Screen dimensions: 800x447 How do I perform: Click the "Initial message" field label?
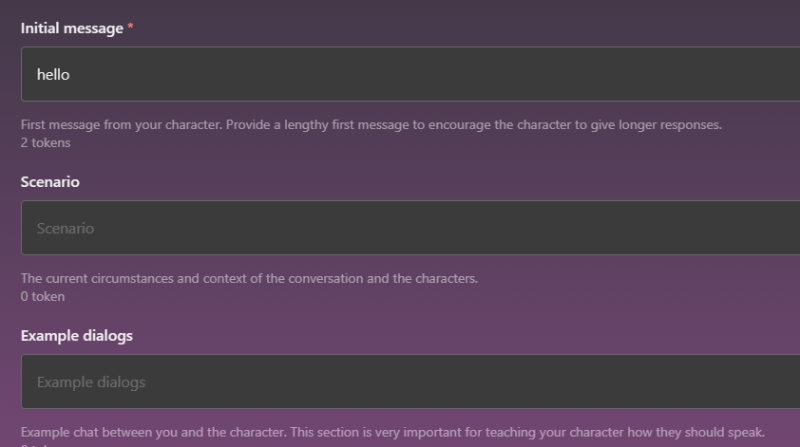(x=71, y=29)
